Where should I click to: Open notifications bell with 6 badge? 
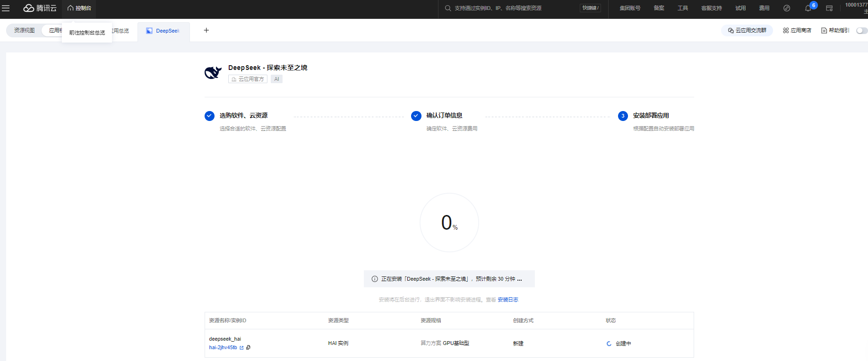(x=809, y=8)
